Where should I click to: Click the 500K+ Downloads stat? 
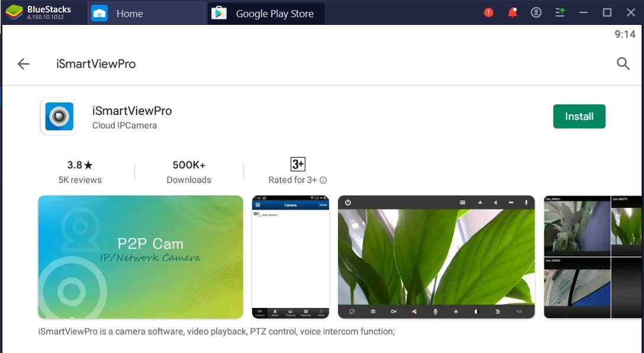pyautogui.click(x=189, y=172)
